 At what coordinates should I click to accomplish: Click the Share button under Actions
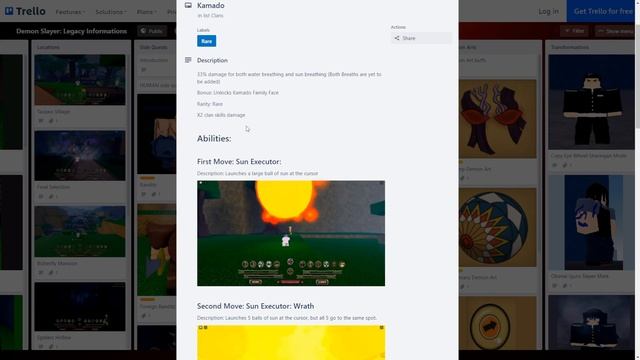click(421, 38)
